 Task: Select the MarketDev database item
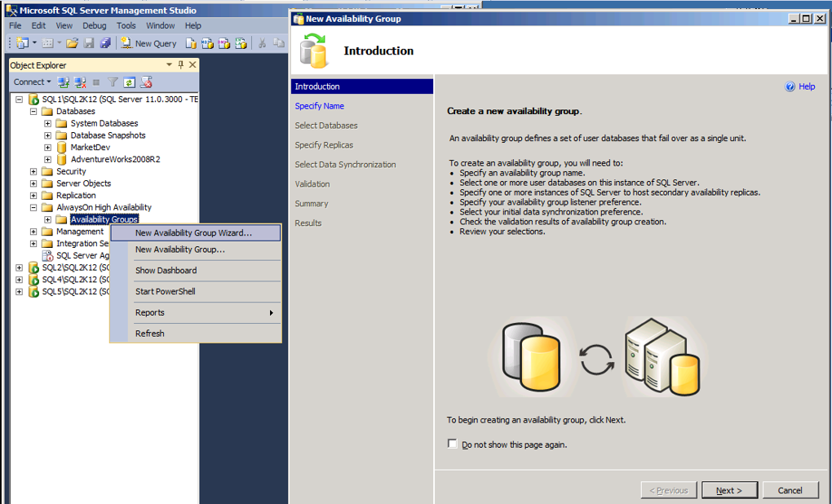tap(91, 148)
